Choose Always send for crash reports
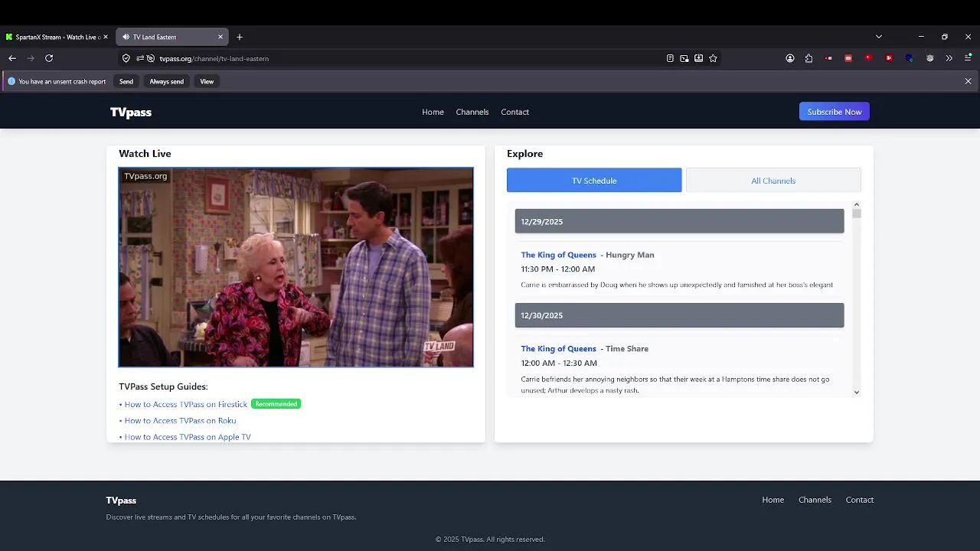Screen dimensions: 980x551 [166, 81]
